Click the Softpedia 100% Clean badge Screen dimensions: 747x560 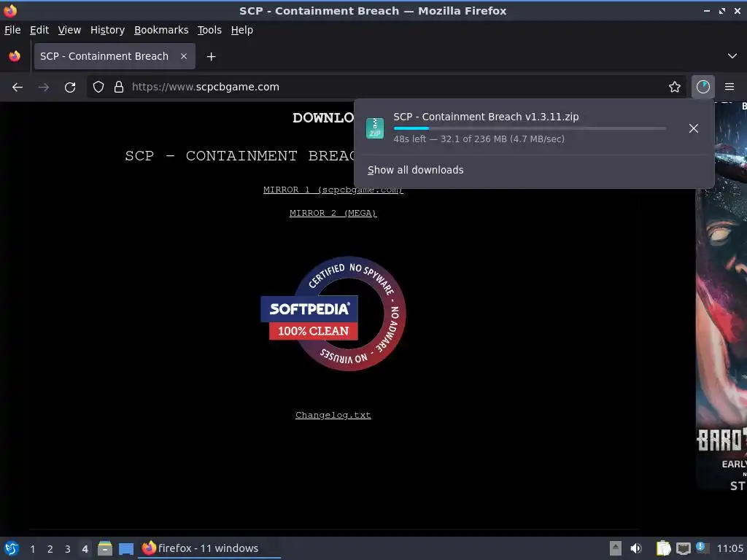(x=333, y=314)
